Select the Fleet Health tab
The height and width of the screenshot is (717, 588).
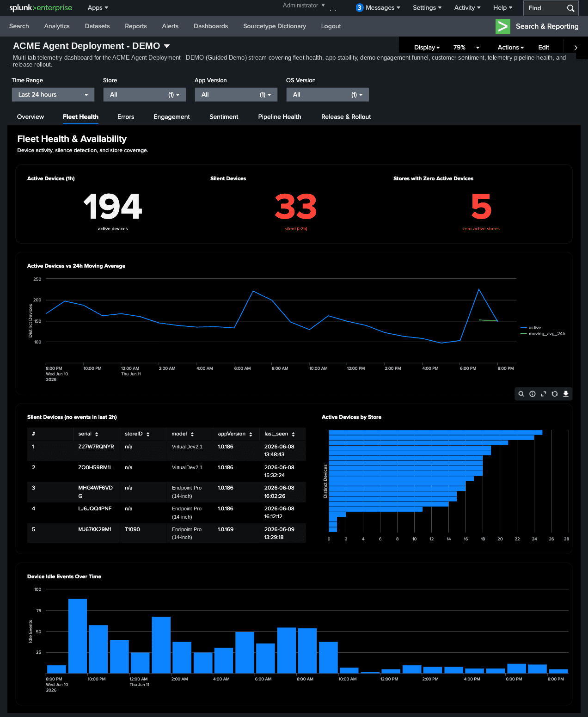80,117
